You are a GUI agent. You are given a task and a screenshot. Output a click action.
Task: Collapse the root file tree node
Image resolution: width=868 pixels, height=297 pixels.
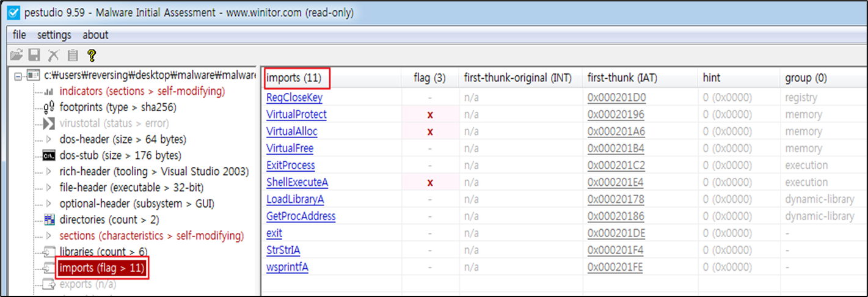point(18,76)
